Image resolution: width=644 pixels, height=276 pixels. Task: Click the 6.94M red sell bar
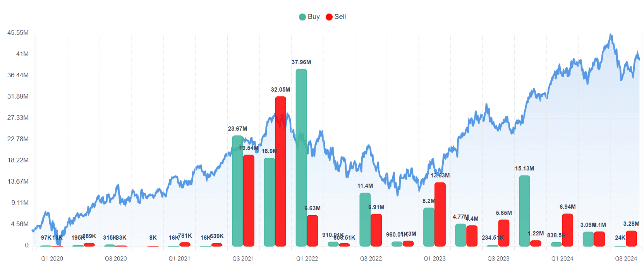tap(567, 230)
